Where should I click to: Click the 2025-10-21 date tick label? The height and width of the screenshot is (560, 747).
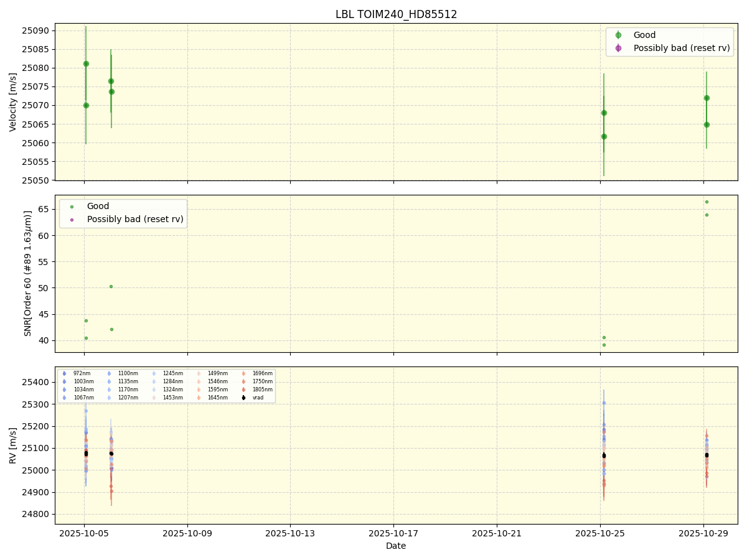[497, 533]
